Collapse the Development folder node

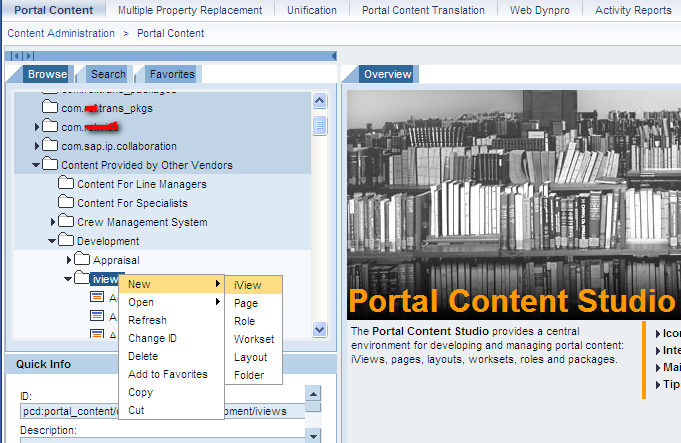click(53, 241)
